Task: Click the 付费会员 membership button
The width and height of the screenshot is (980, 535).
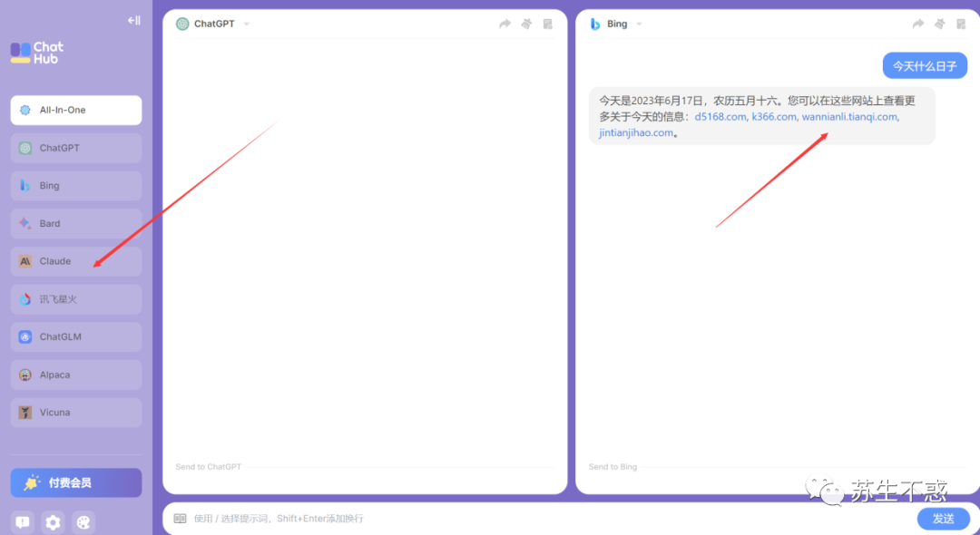Action: coord(75,482)
